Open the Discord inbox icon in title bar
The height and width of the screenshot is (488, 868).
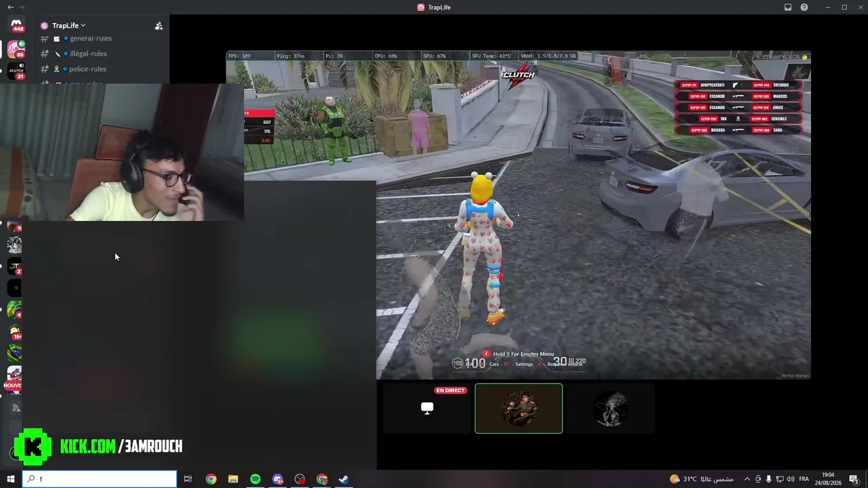(x=788, y=7)
